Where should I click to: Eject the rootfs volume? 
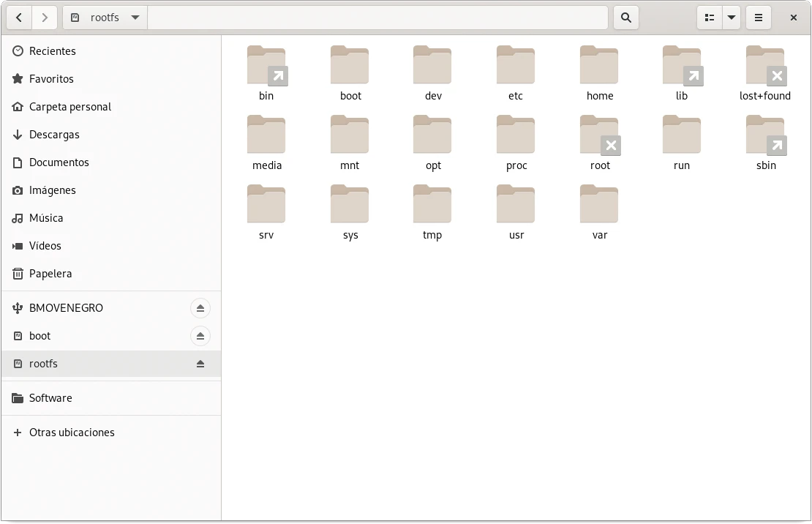point(200,364)
